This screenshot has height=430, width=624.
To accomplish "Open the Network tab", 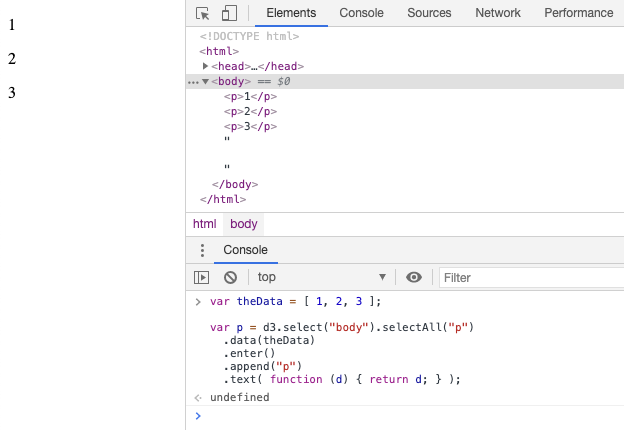I will click(x=498, y=13).
